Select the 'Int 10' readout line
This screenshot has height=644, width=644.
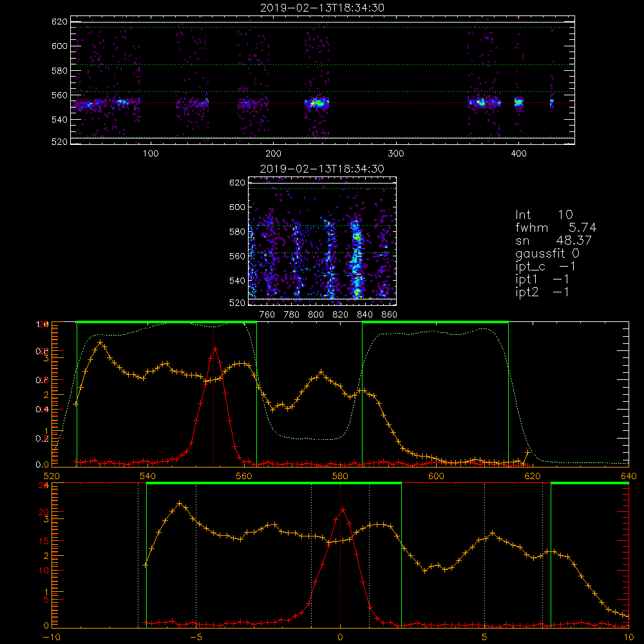click(544, 214)
